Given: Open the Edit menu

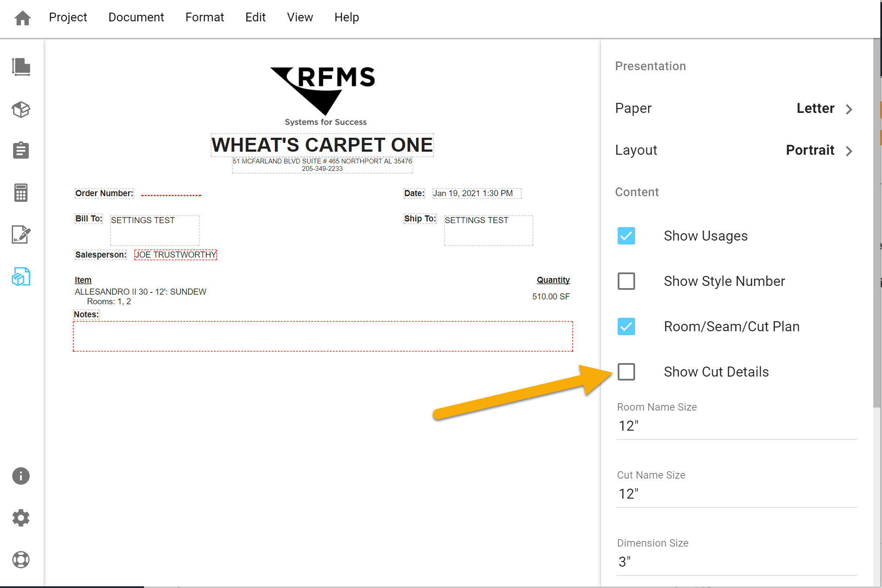Looking at the screenshot, I should [256, 17].
